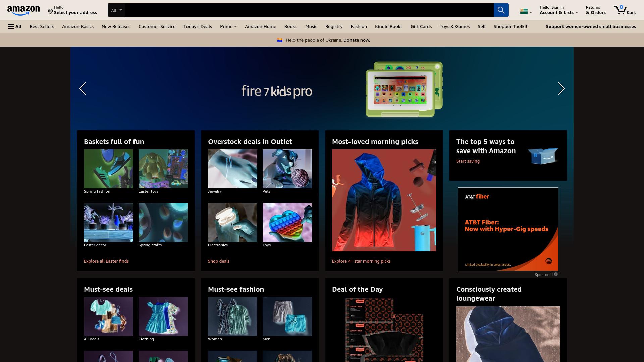Click the previous carousel arrow

(x=83, y=88)
